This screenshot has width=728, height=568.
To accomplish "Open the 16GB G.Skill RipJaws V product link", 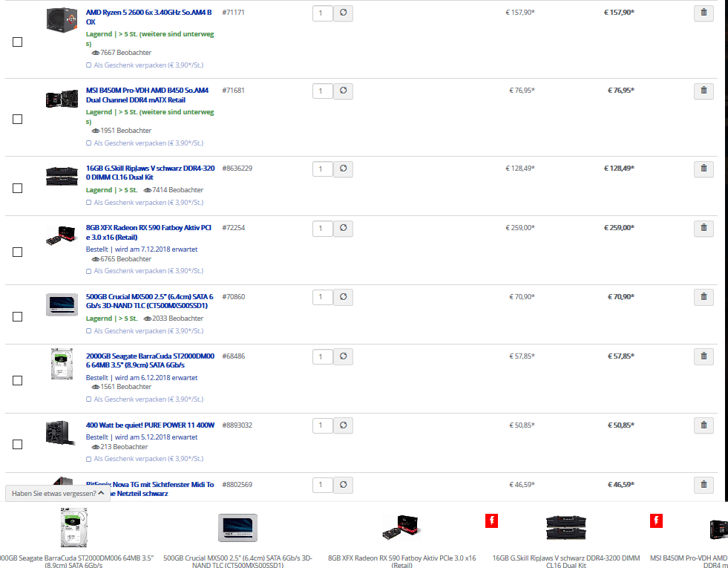I will pos(150,173).
